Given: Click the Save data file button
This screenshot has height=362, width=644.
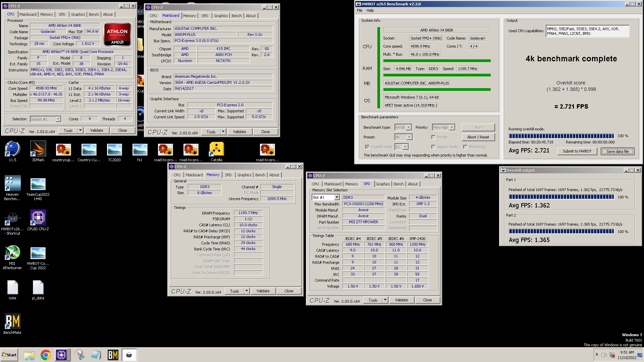Looking at the screenshot, I should click(617, 151).
